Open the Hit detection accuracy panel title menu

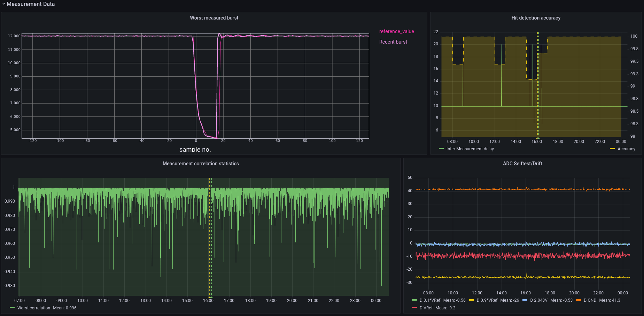pos(536,18)
